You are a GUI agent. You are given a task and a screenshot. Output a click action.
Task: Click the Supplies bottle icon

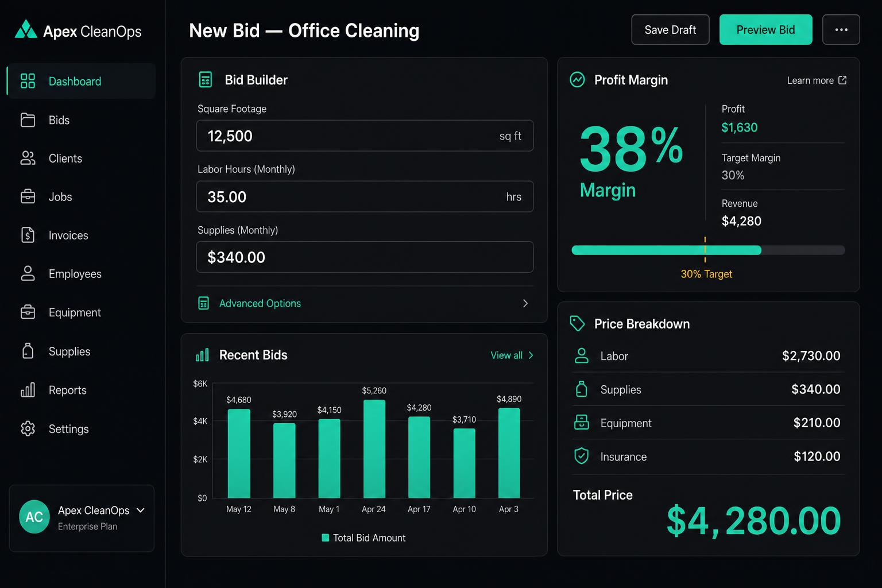point(28,351)
